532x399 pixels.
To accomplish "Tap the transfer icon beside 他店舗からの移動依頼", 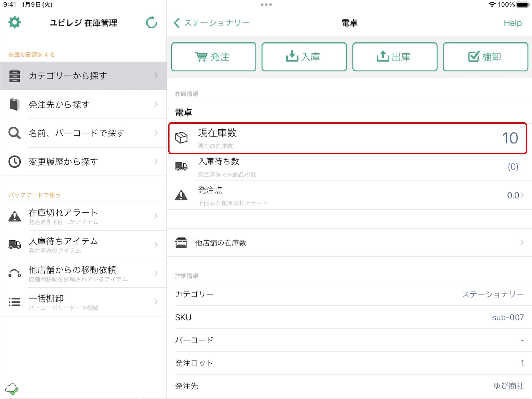I will 15,273.
